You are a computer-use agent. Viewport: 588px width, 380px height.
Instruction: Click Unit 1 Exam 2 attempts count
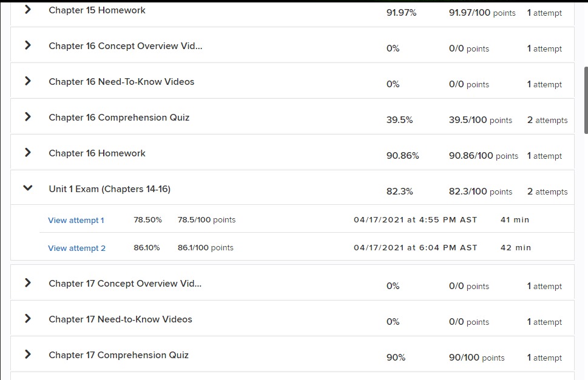coord(547,192)
